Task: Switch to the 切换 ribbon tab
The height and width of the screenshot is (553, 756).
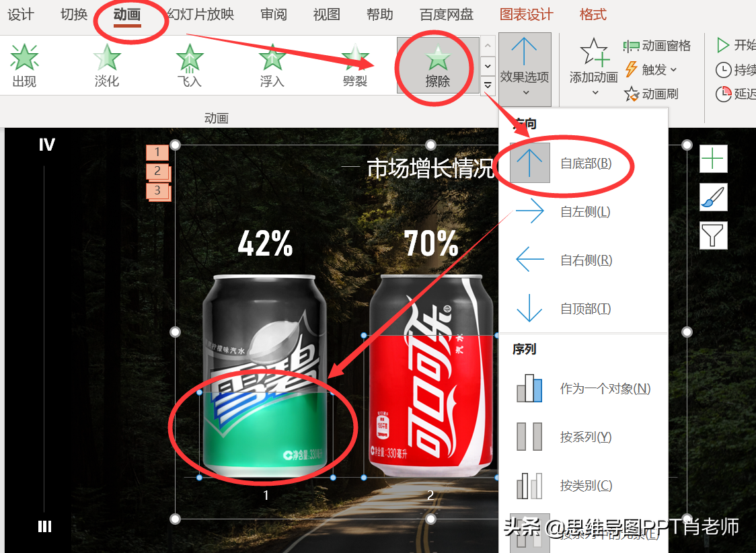Action: click(74, 14)
